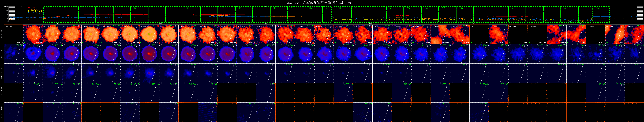The width and height of the screenshot is (644, 122).
Task: Select time interval 16 box on light curve
Action: coord(314,14)
